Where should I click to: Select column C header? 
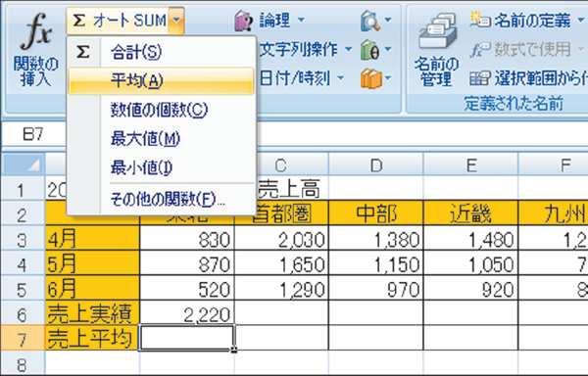click(x=281, y=165)
